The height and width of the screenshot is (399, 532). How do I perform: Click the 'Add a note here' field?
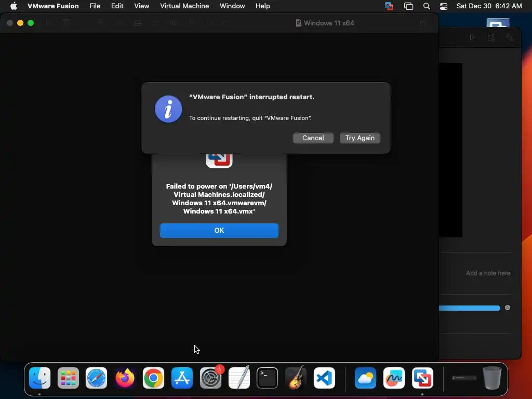[488, 273]
